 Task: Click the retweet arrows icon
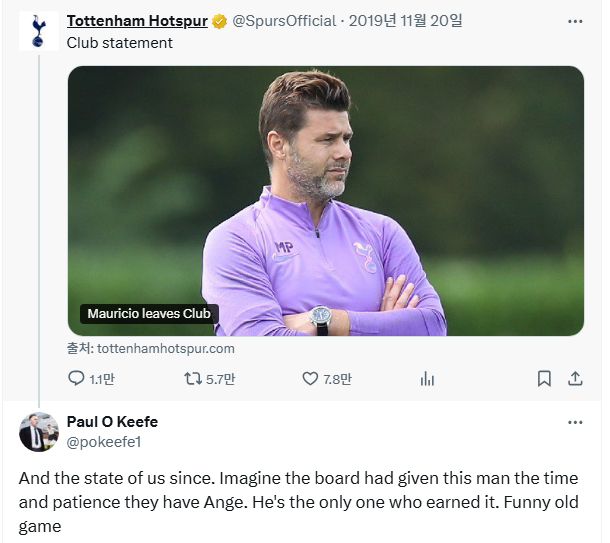coord(193,379)
